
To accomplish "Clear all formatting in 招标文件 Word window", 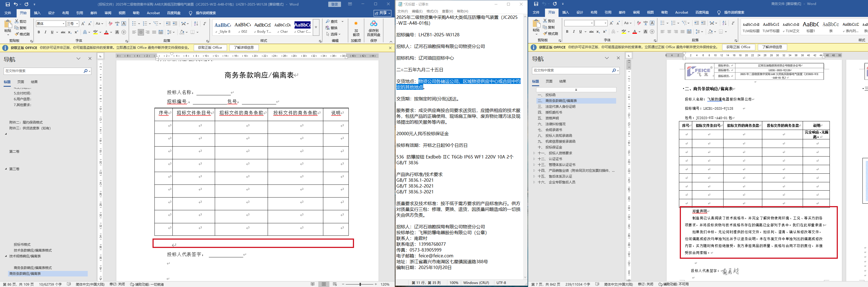I will (x=110, y=24).
